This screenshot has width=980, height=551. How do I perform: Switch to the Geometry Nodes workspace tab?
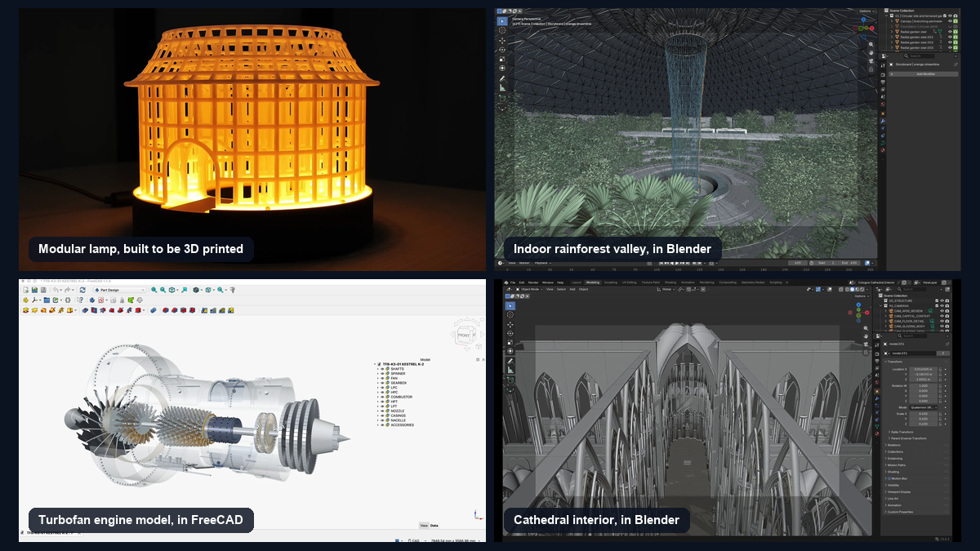(753, 282)
